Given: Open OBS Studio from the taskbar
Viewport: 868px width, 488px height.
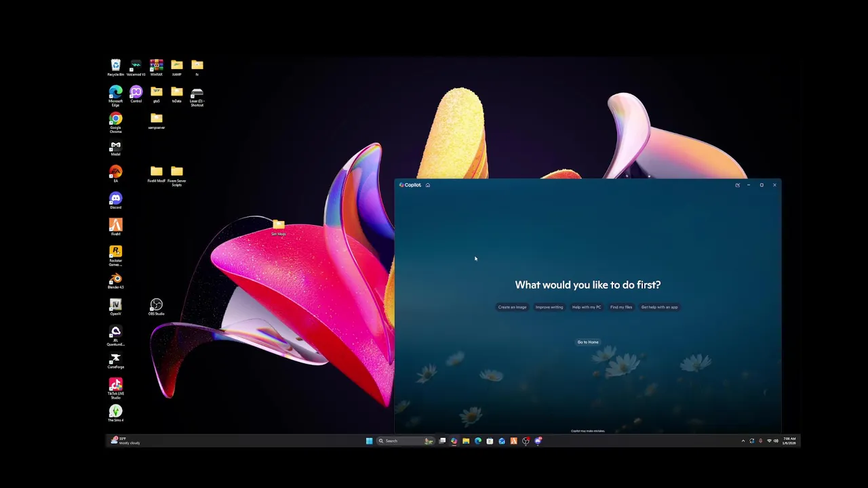Looking at the screenshot, I should coord(526,441).
